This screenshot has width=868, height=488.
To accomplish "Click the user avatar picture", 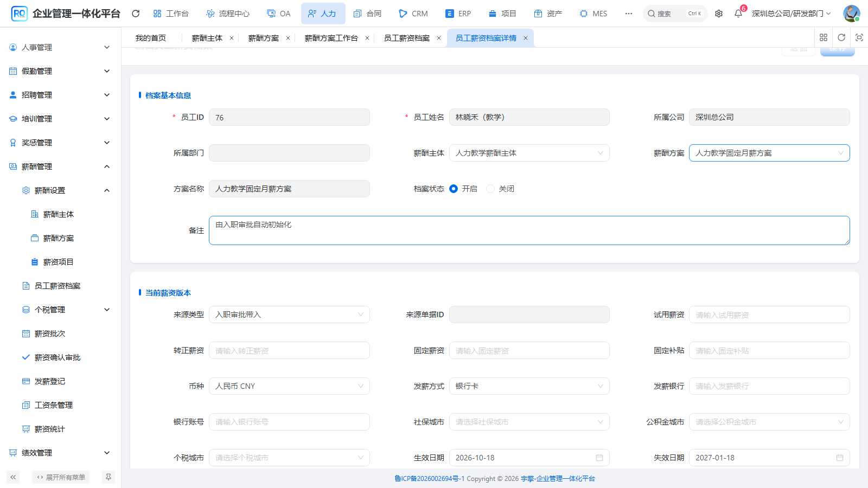I will click(x=851, y=14).
